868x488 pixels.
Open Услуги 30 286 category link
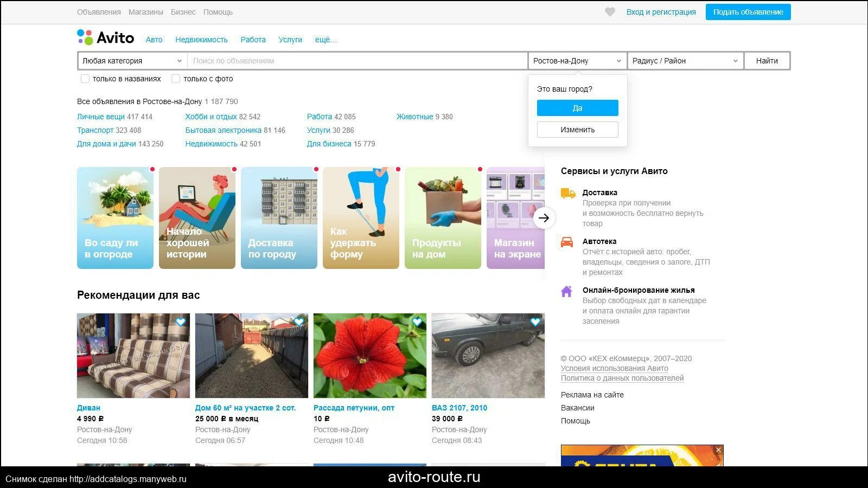(318, 130)
